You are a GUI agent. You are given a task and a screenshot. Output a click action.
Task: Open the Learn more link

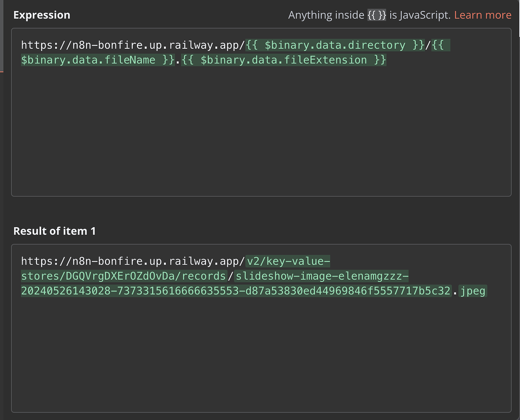click(482, 15)
